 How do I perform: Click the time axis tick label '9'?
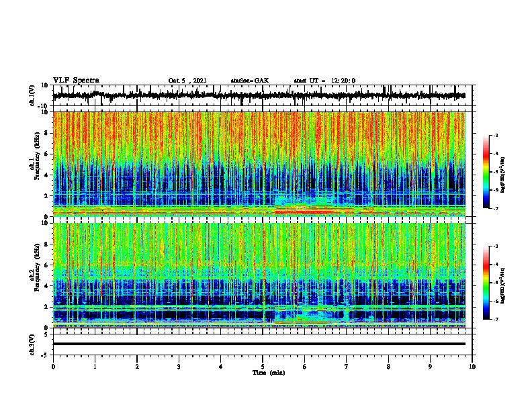430,367
